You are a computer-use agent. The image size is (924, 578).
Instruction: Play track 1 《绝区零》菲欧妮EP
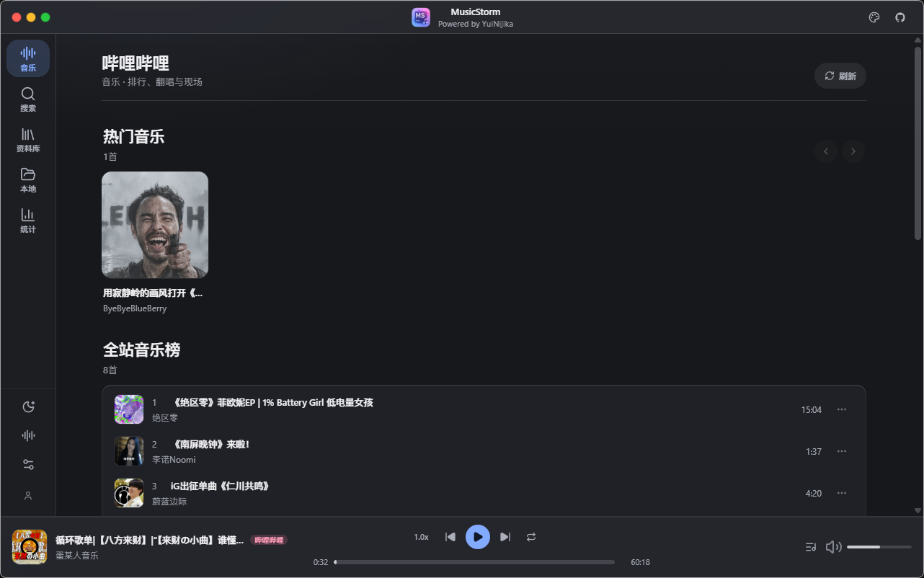click(484, 409)
